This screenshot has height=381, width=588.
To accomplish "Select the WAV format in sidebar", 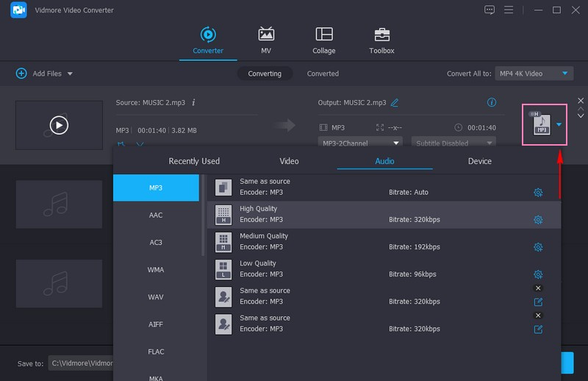I will tap(156, 297).
